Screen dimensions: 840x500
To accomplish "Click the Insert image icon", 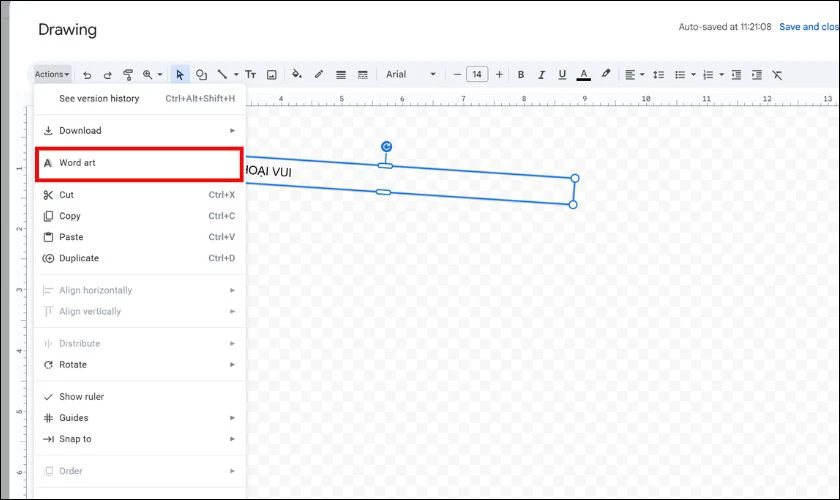I will pyautogui.click(x=272, y=74).
